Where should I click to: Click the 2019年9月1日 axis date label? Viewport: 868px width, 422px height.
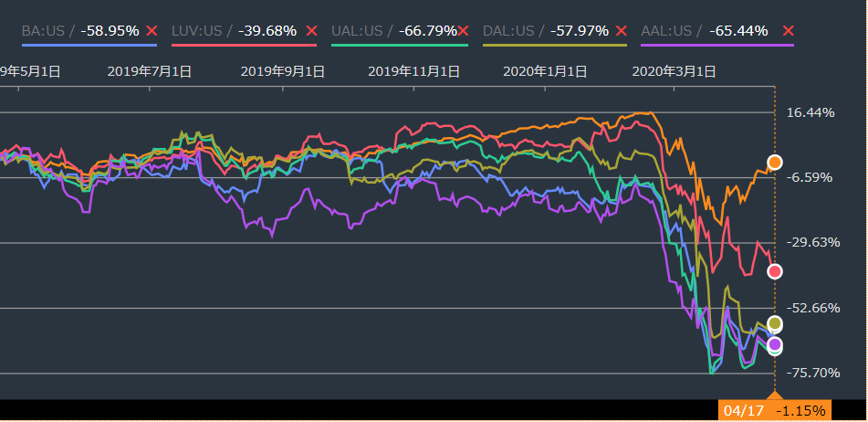click(283, 71)
